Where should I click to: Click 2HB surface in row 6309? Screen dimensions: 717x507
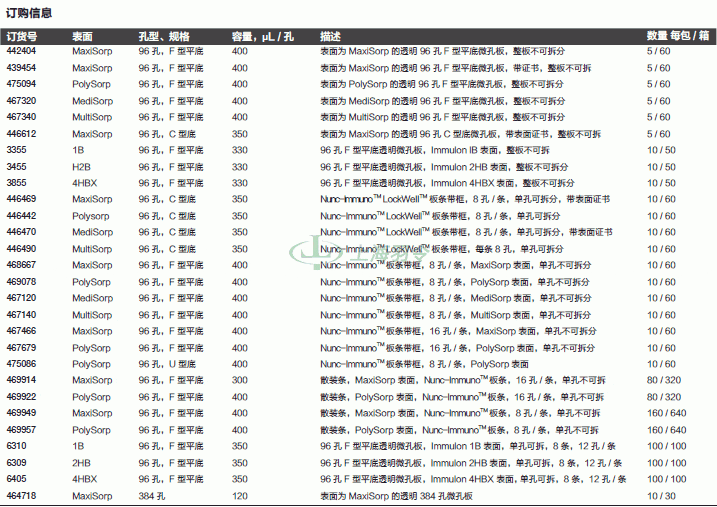click(81, 463)
